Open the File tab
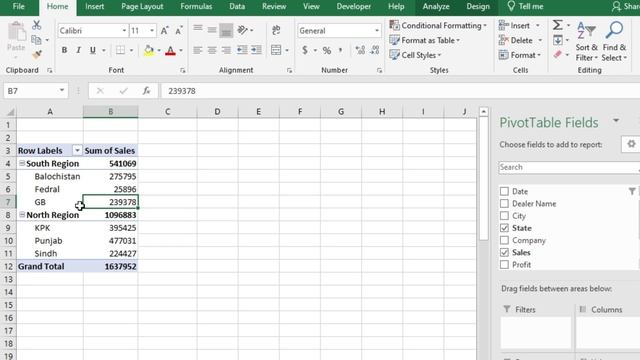Viewport: 640px width, 360px height. (x=18, y=7)
